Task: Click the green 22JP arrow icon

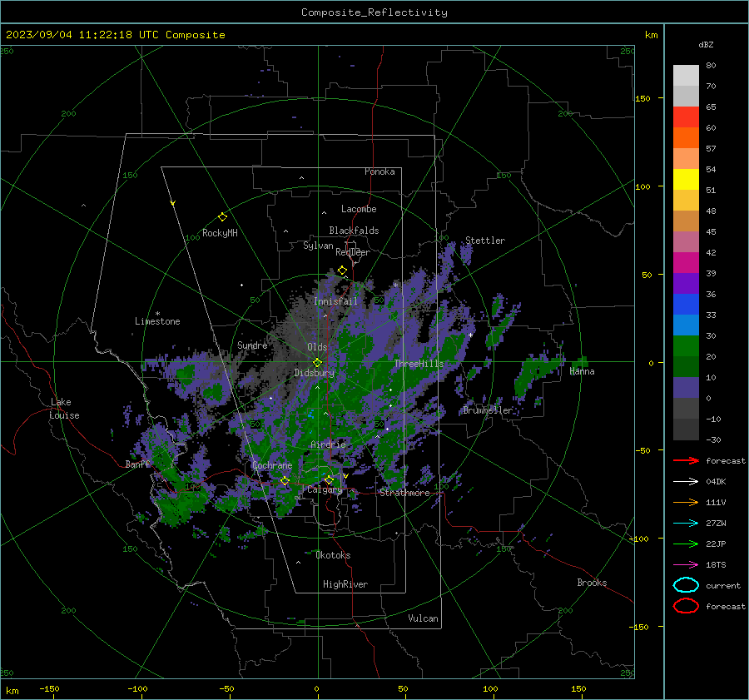Action: point(686,544)
